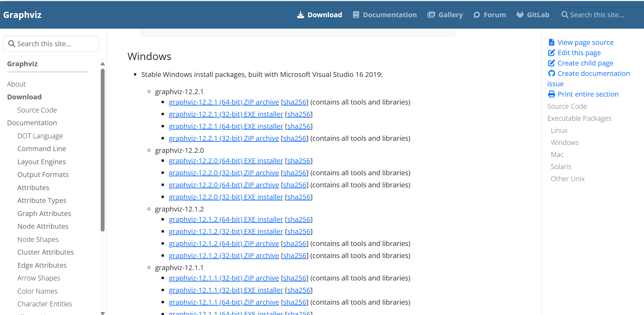Select Documentation in the left sidebar
This screenshot has width=644, height=315.
(32, 123)
